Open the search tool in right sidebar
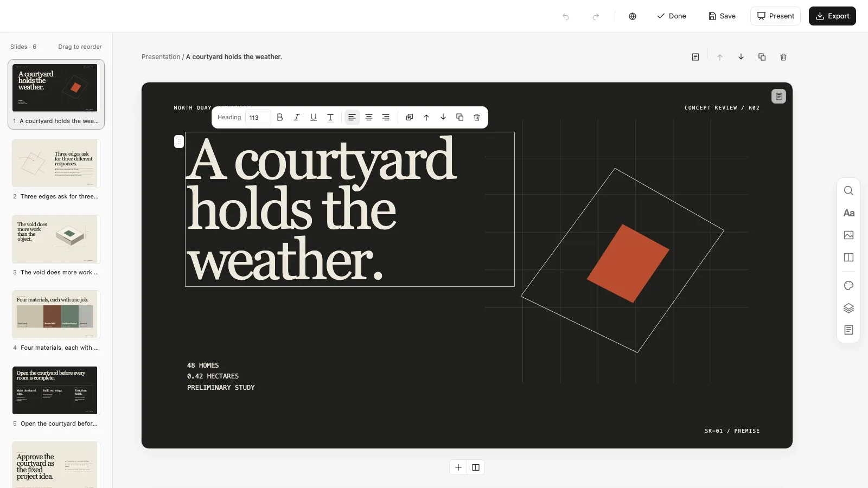This screenshot has height=488, width=868. [849, 191]
